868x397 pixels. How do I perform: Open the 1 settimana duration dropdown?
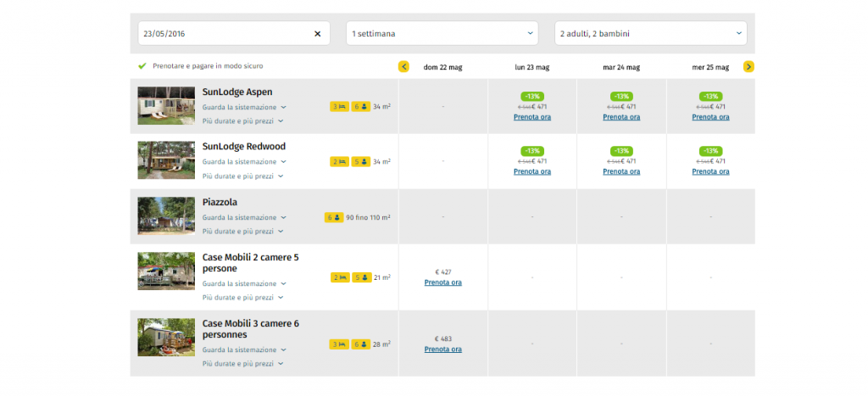(x=442, y=33)
